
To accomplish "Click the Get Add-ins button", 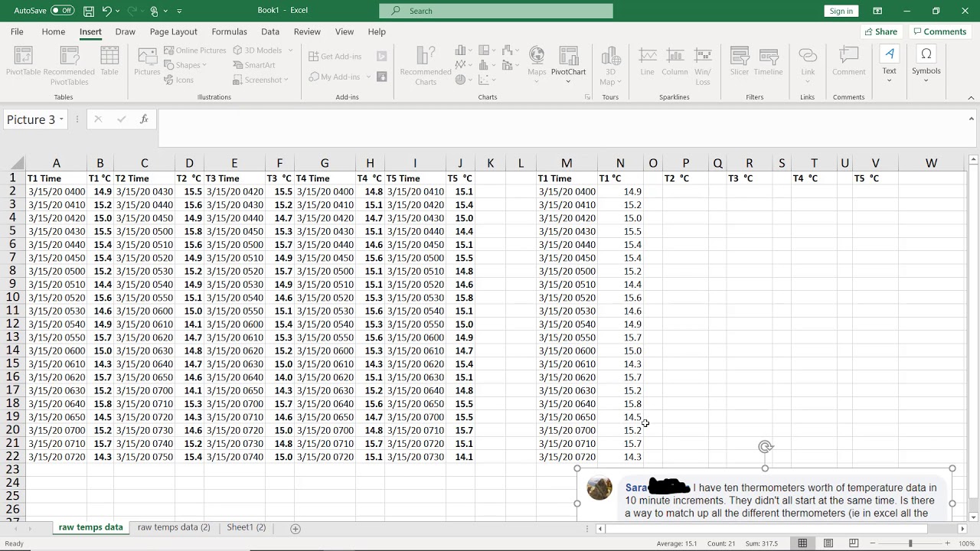I will pos(335,57).
